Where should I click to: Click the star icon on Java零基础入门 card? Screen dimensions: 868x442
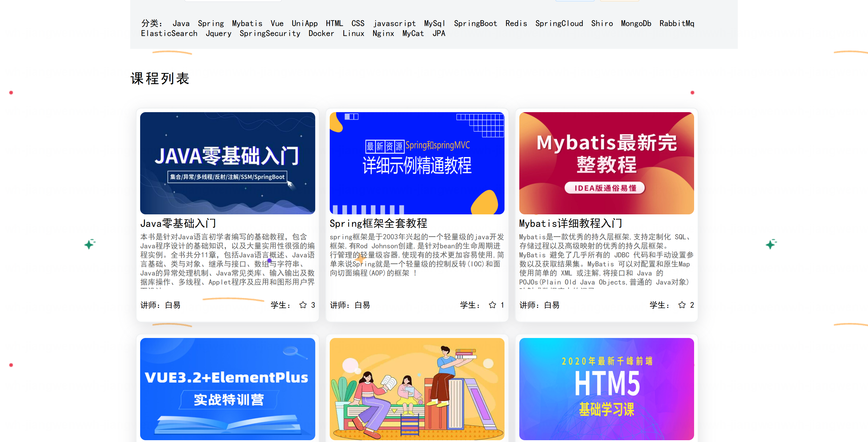coord(303,305)
